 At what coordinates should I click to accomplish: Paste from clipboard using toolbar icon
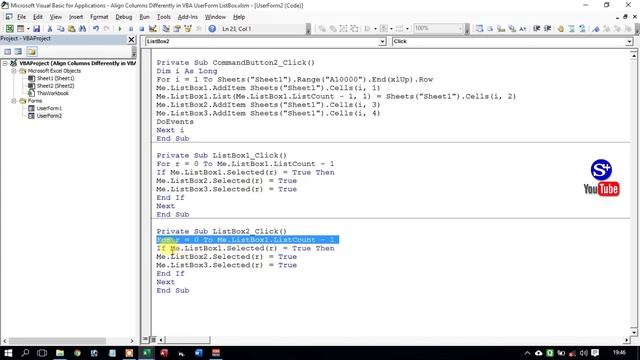71,29
